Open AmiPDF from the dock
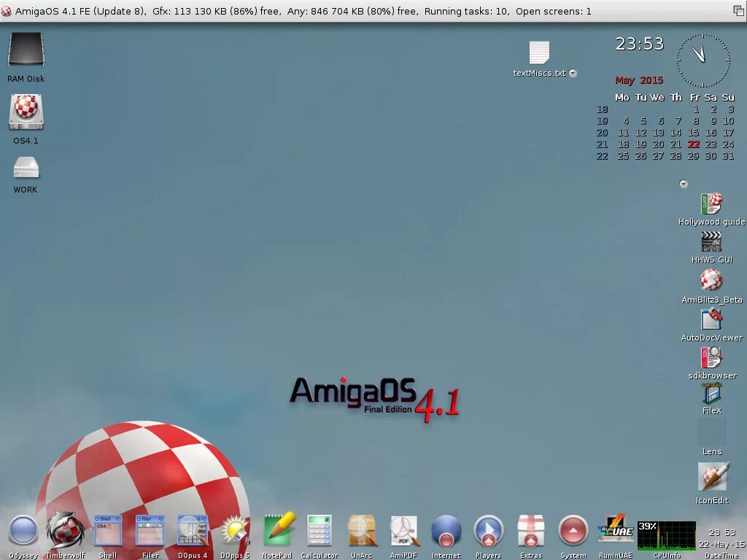Viewport: 747px width, 560px height. (x=404, y=531)
